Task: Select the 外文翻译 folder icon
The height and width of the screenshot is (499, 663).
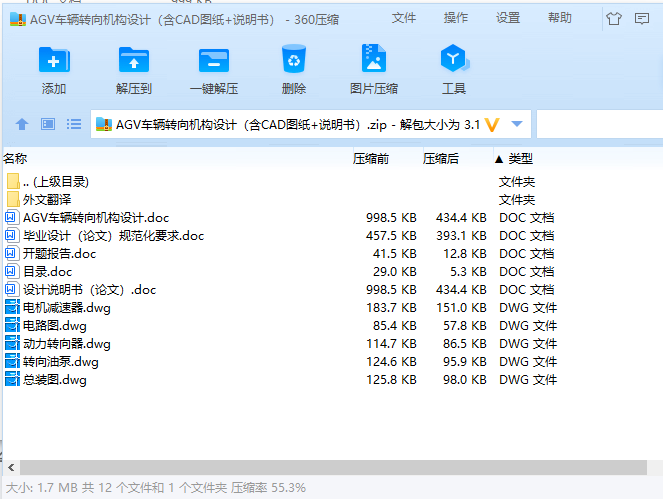Action: (x=13, y=199)
